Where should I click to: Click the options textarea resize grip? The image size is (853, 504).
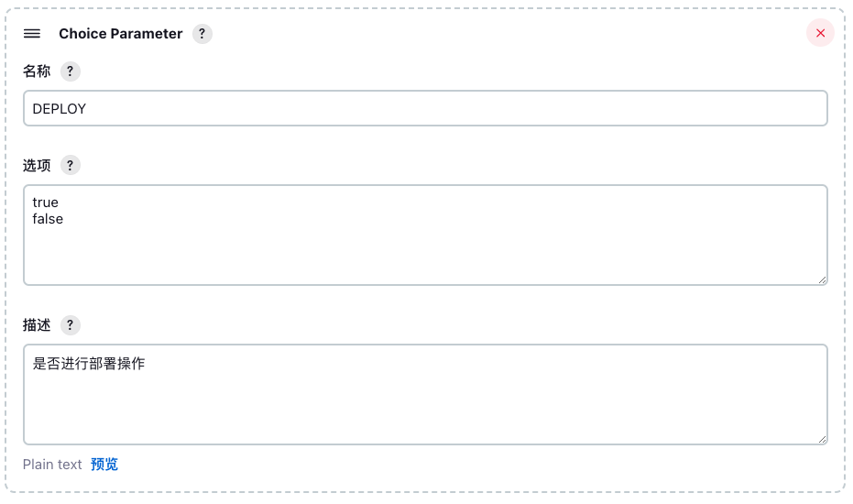pos(822,279)
